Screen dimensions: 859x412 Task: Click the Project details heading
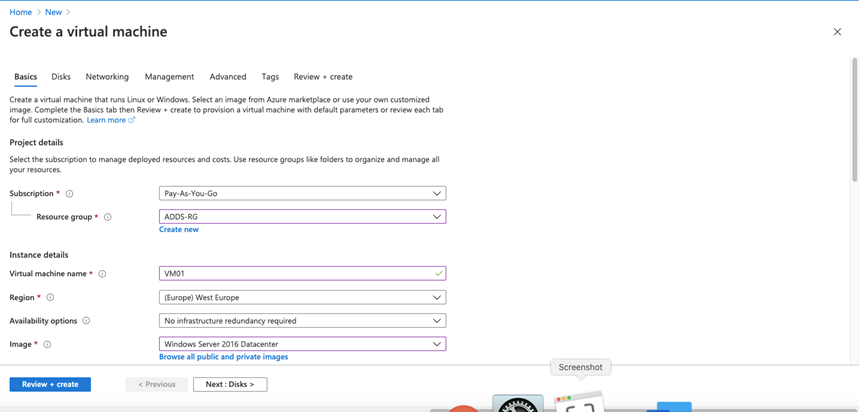(x=37, y=143)
